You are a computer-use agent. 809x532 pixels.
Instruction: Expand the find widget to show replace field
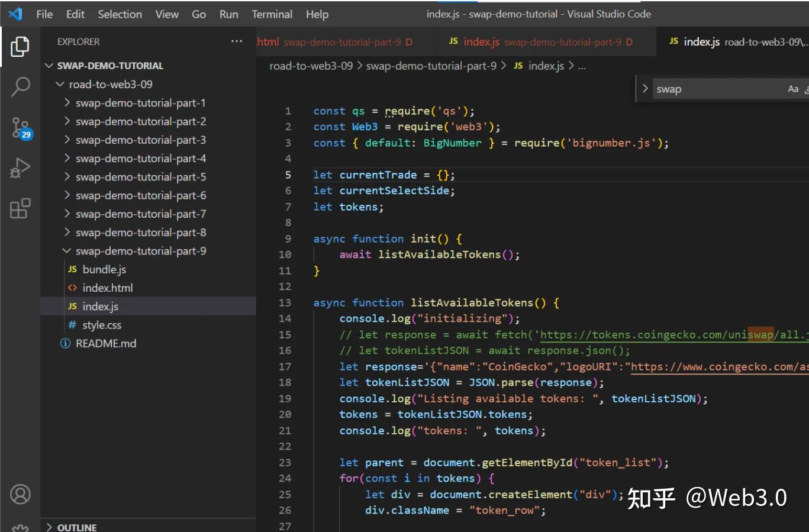(x=644, y=88)
